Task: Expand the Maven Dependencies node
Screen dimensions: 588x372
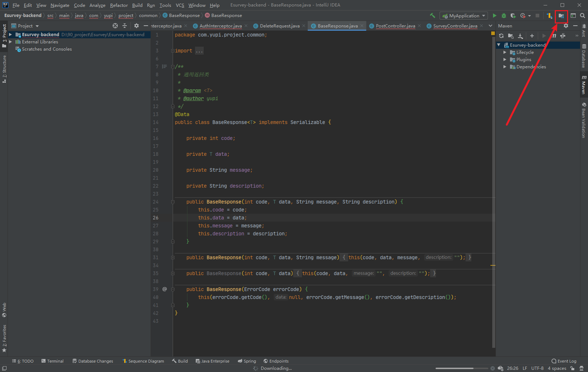Action: [505, 67]
